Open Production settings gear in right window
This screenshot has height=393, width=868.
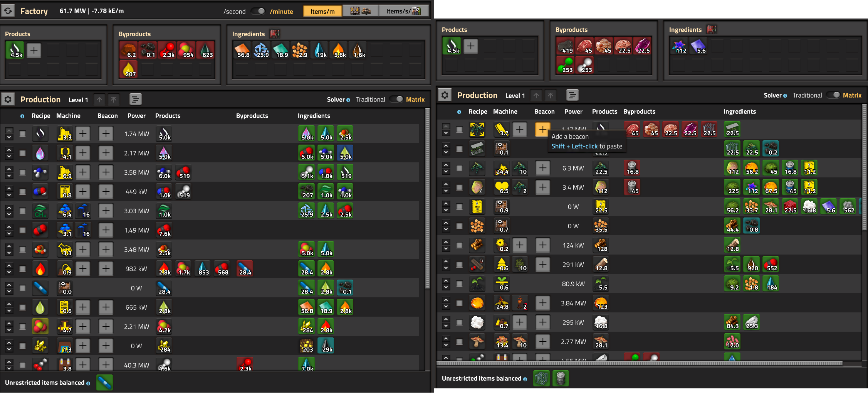coord(445,95)
